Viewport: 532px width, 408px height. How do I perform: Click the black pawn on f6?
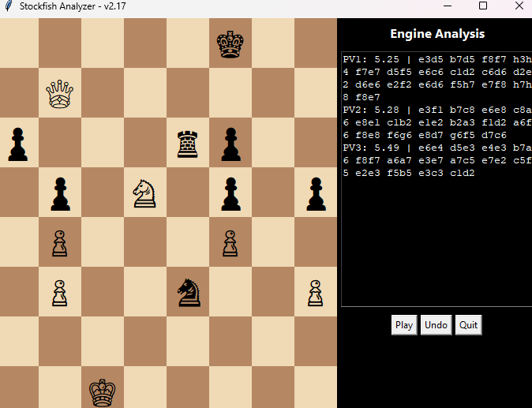pyautogui.click(x=230, y=144)
